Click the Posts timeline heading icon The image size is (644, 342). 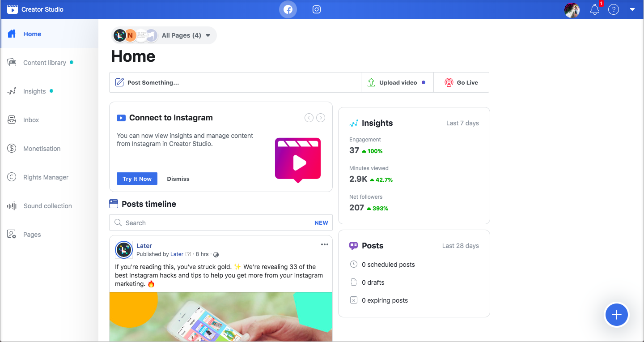(114, 204)
